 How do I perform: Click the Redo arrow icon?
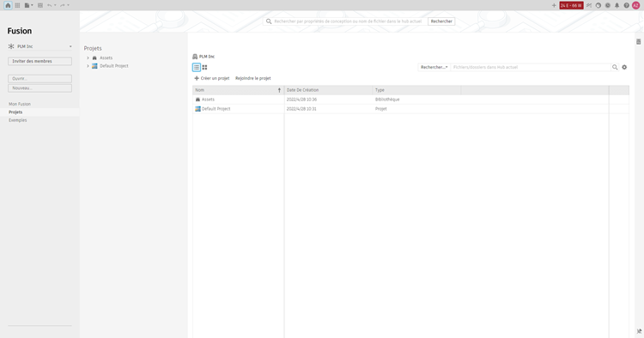pos(63,5)
